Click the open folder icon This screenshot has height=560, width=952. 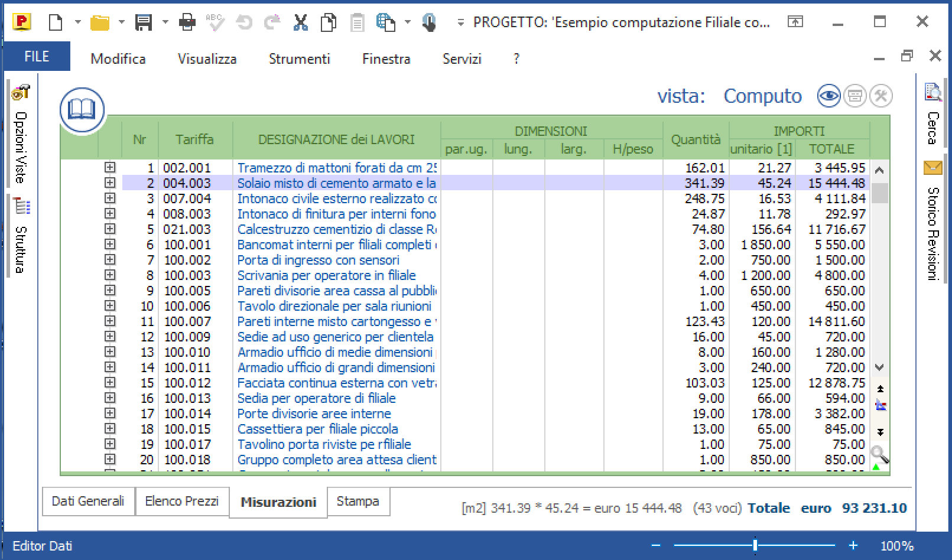coord(100,22)
